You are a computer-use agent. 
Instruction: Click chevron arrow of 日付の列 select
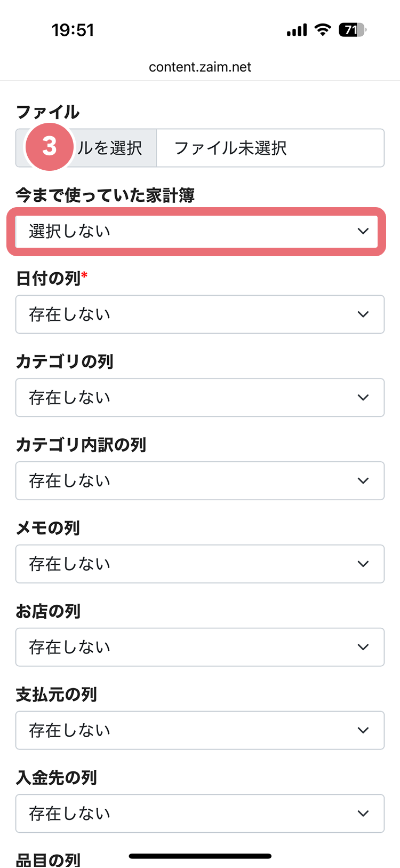point(363,314)
